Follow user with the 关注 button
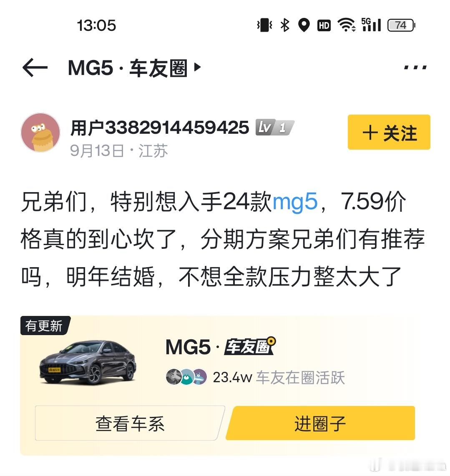450x476 pixels. click(x=389, y=132)
